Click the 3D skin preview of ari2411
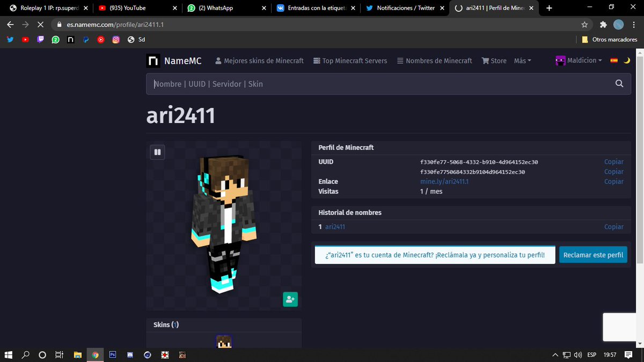 [224, 224]
